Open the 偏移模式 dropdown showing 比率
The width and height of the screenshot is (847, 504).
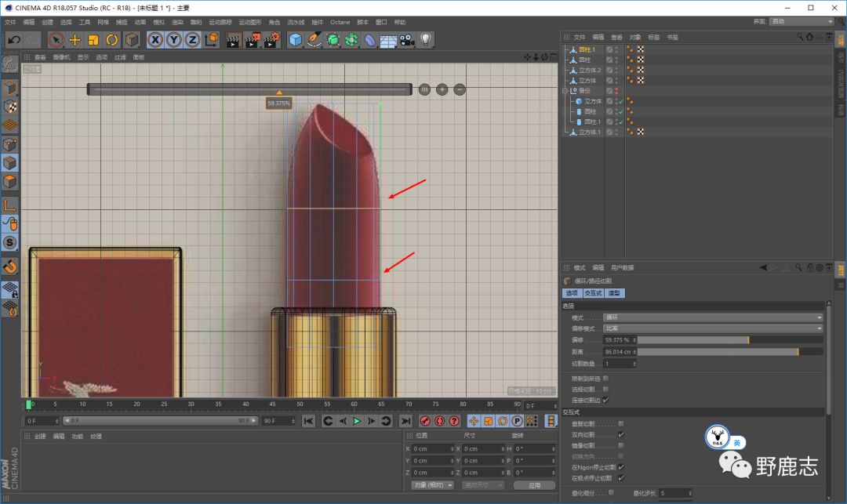point(712,328)
